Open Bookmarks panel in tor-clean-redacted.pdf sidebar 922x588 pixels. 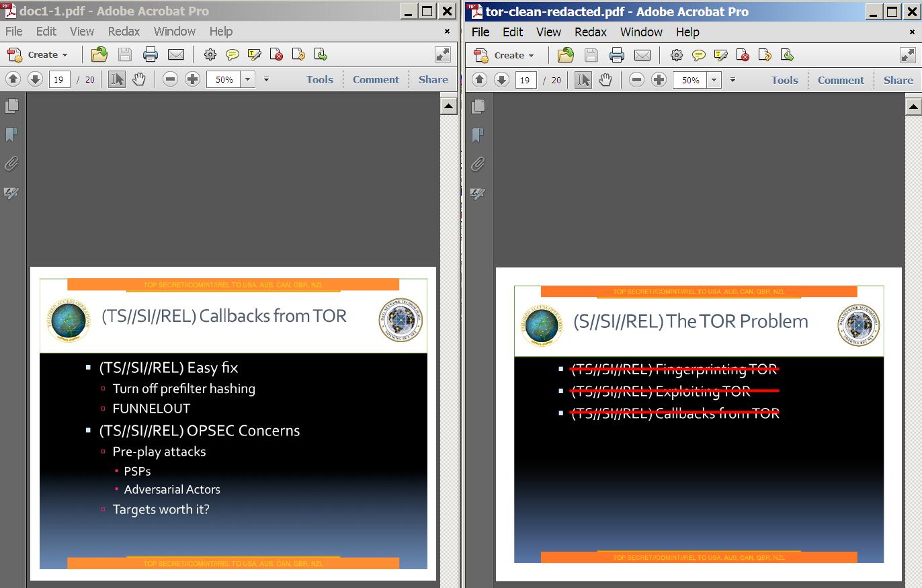point(478,135)
